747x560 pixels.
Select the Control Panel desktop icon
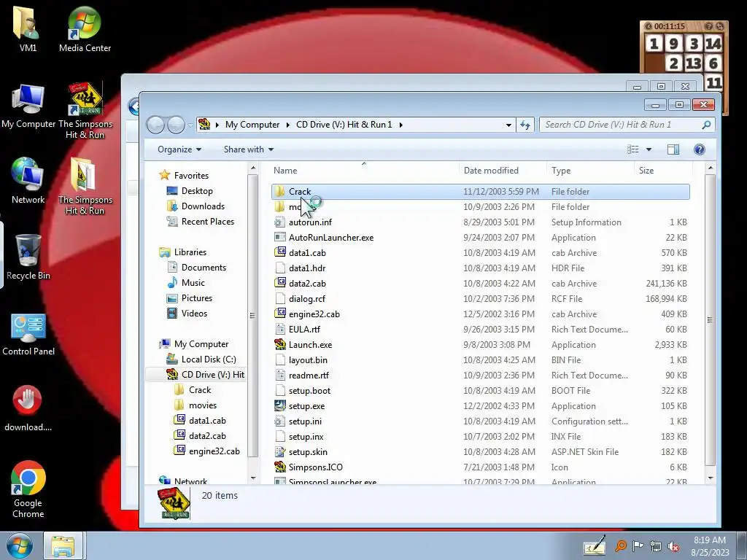[28, 334]
